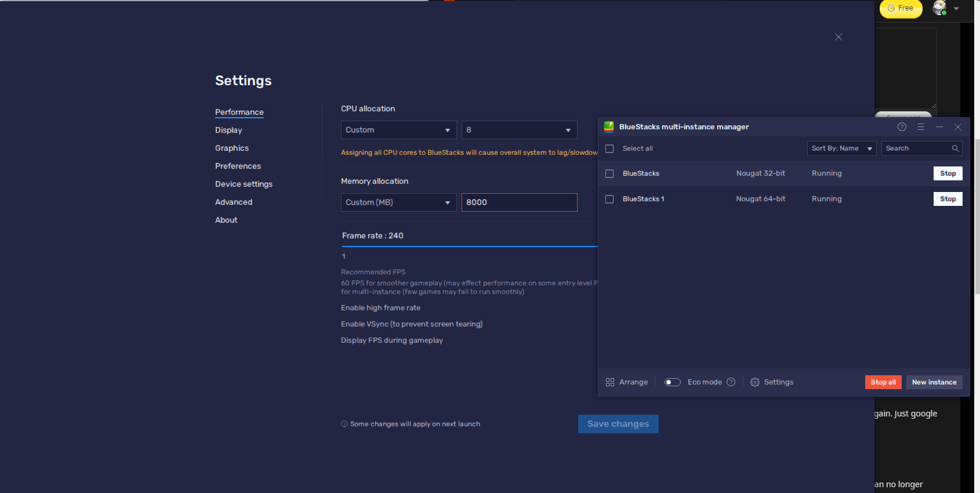
Task: Open the CPU cores dropdown showing 8
Action: pos(520,130)
